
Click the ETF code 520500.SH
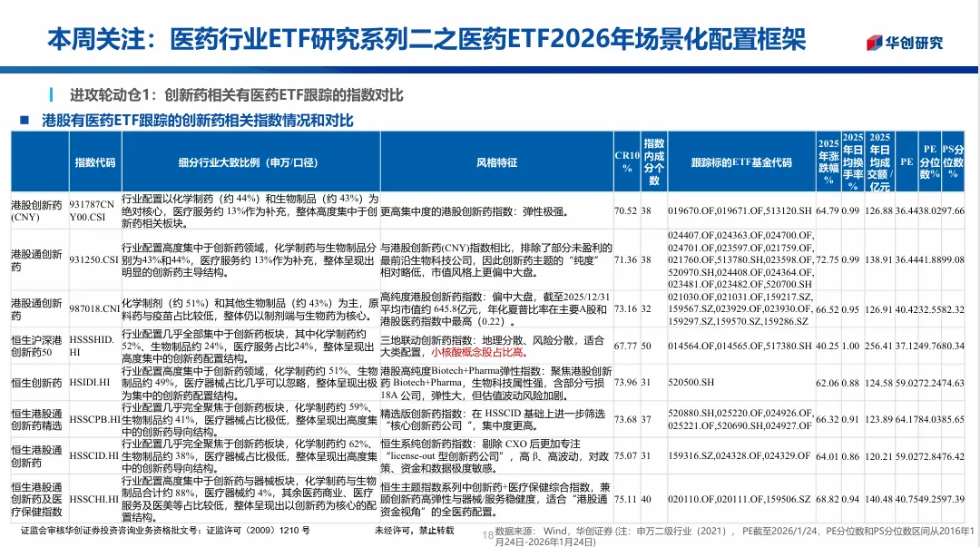click(691, 382)
